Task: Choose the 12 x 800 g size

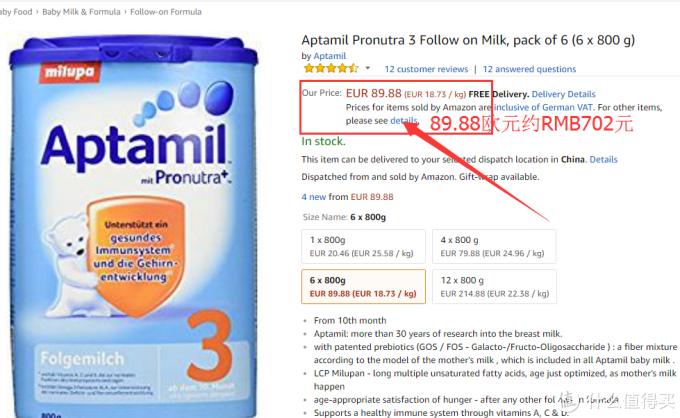Action: [497, 285]
